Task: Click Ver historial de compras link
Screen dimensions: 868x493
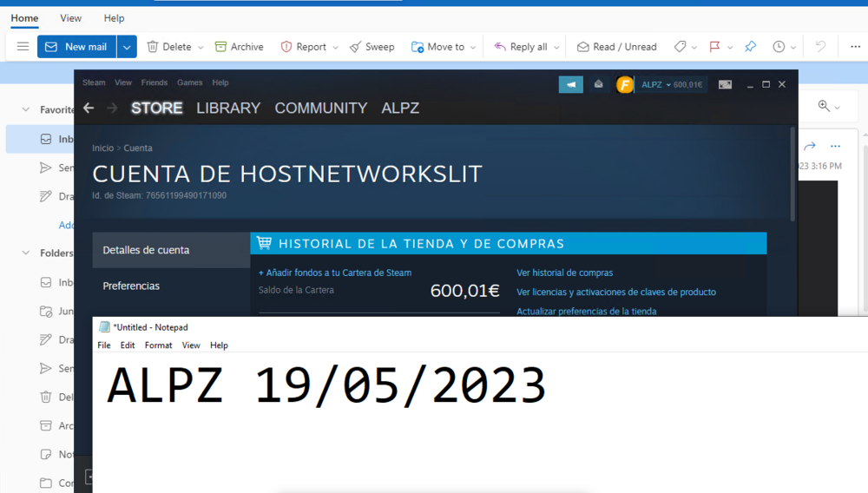Action: [565, 273]
